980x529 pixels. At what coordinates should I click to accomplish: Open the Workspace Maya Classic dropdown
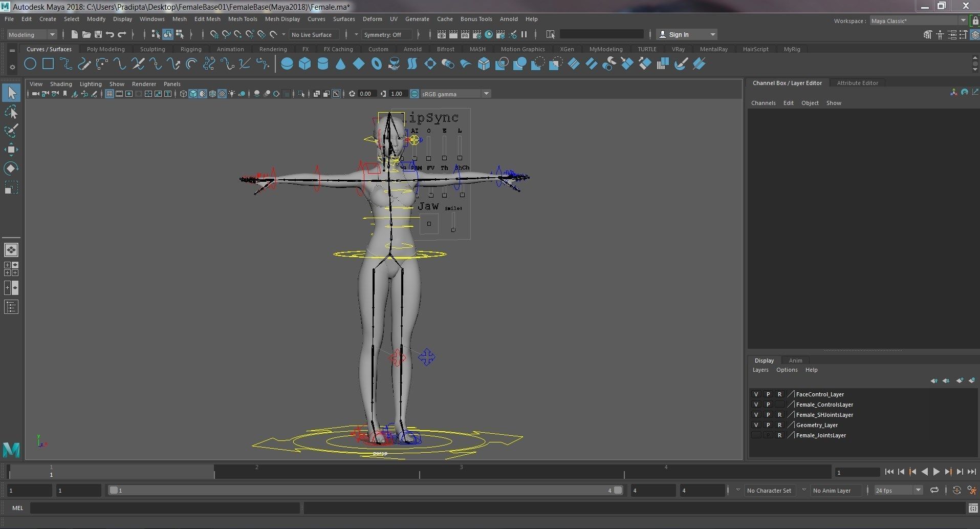click(x=918, y=20)
